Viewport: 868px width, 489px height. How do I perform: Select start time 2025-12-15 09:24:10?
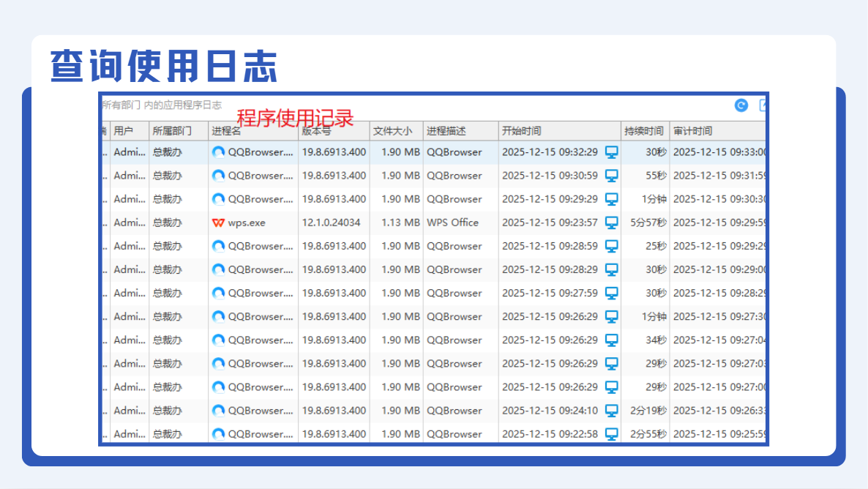550,411
